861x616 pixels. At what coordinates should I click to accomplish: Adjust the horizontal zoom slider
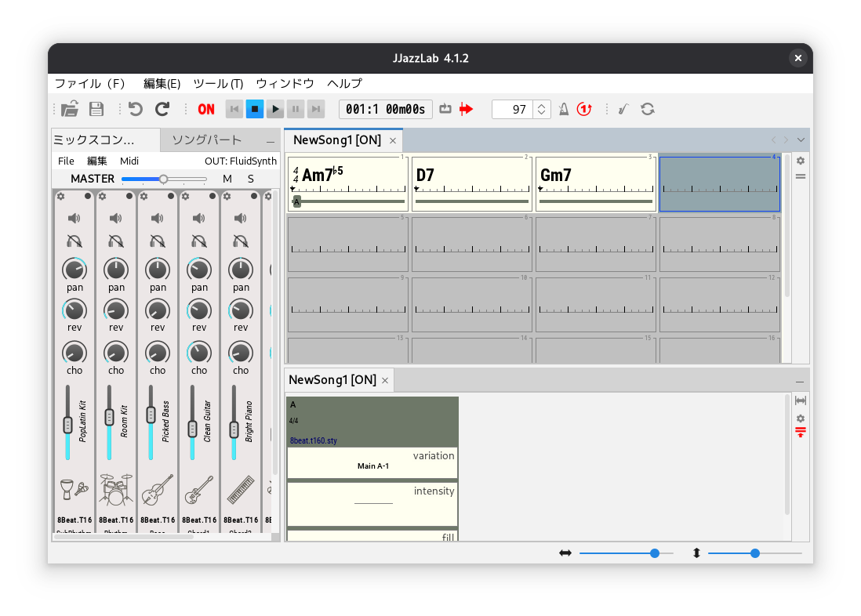pos(626,553)
